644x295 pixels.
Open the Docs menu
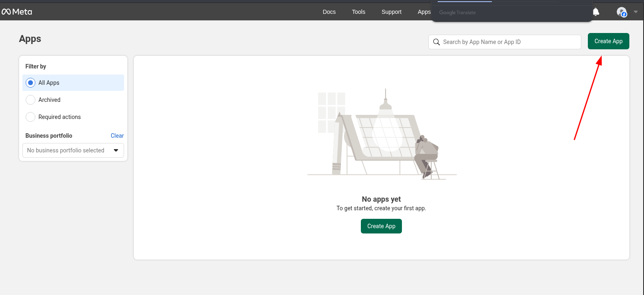point(329,12)
